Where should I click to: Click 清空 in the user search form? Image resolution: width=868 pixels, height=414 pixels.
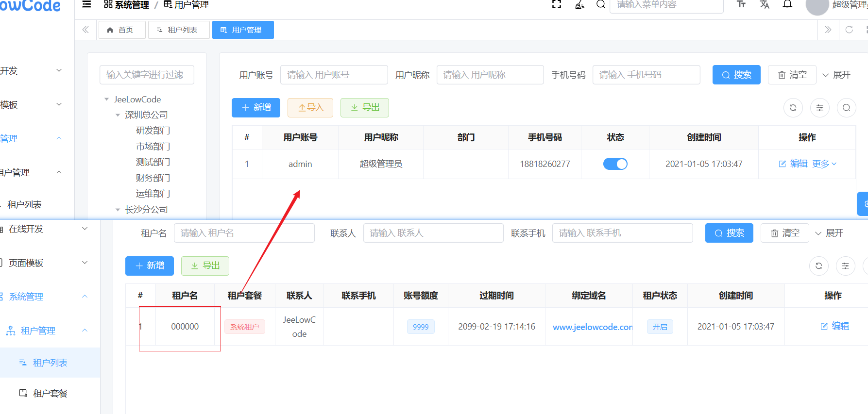click(x=792, y=75)
